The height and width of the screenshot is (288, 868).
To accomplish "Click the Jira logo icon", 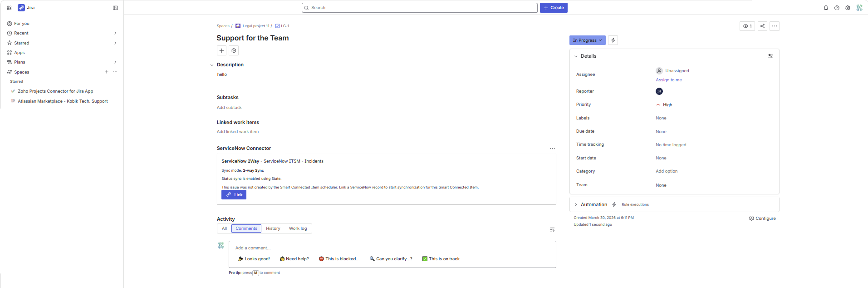I will pyautogui.click(x=21, y=8).
